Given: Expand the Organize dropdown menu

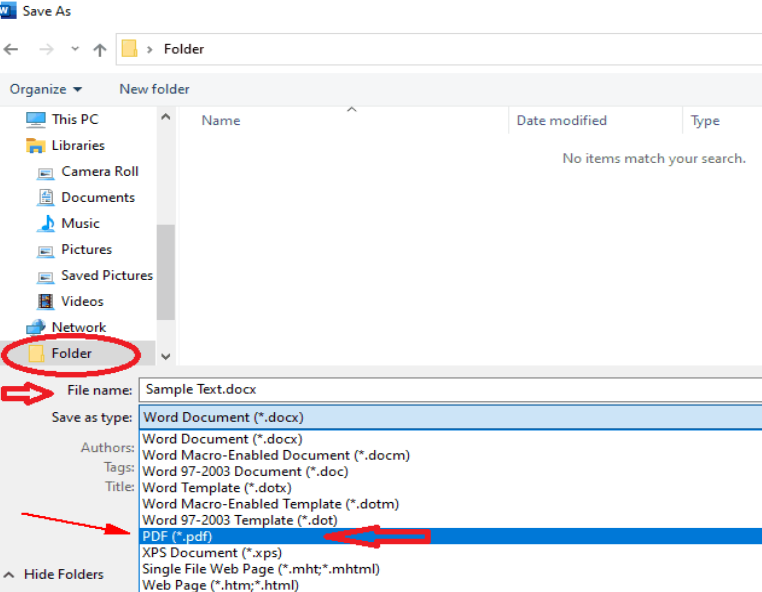Looking at the screenshot, I should pyautogui.click(x=46, y=89).
